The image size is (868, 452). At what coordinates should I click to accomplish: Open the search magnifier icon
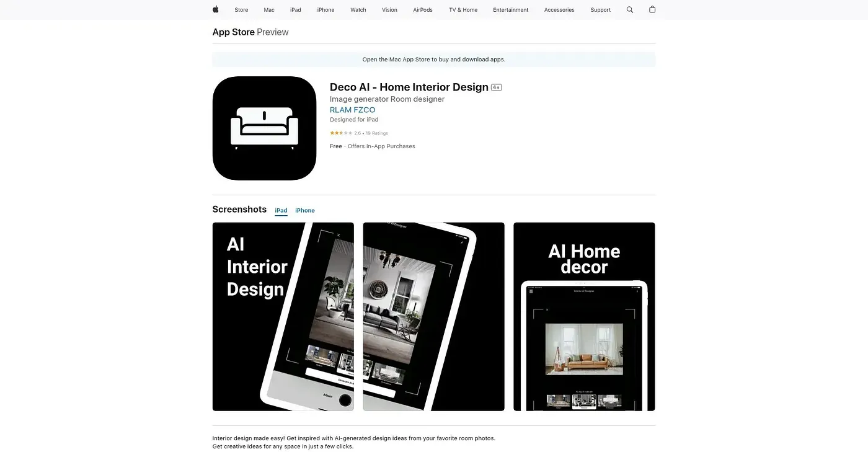630,10
